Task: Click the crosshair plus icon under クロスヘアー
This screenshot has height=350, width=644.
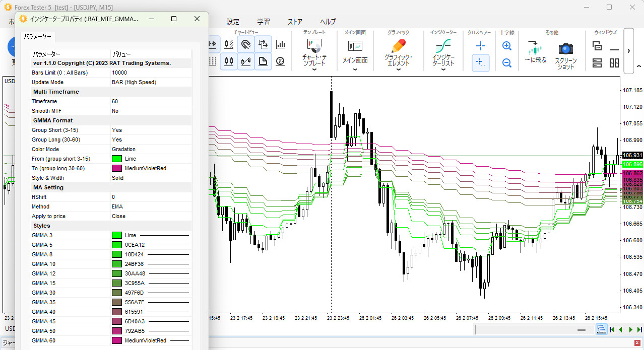Action: click(x=481, y=46)
